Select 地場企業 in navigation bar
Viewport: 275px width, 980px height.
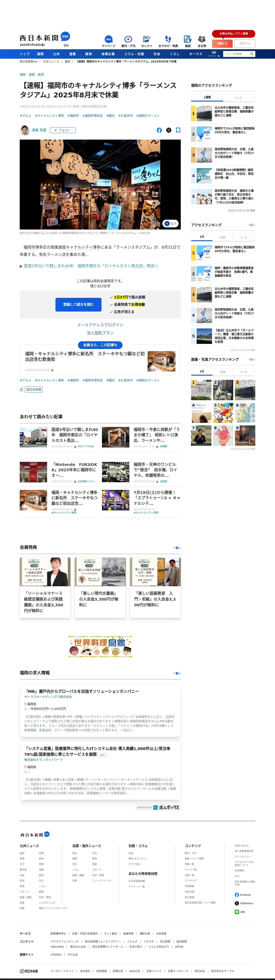(x=108, y=54)
